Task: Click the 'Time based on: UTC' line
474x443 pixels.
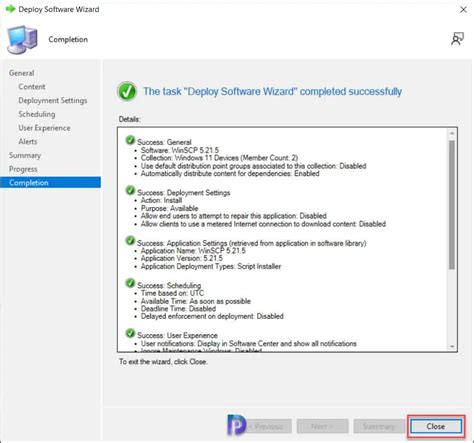Action: point(172,293)
